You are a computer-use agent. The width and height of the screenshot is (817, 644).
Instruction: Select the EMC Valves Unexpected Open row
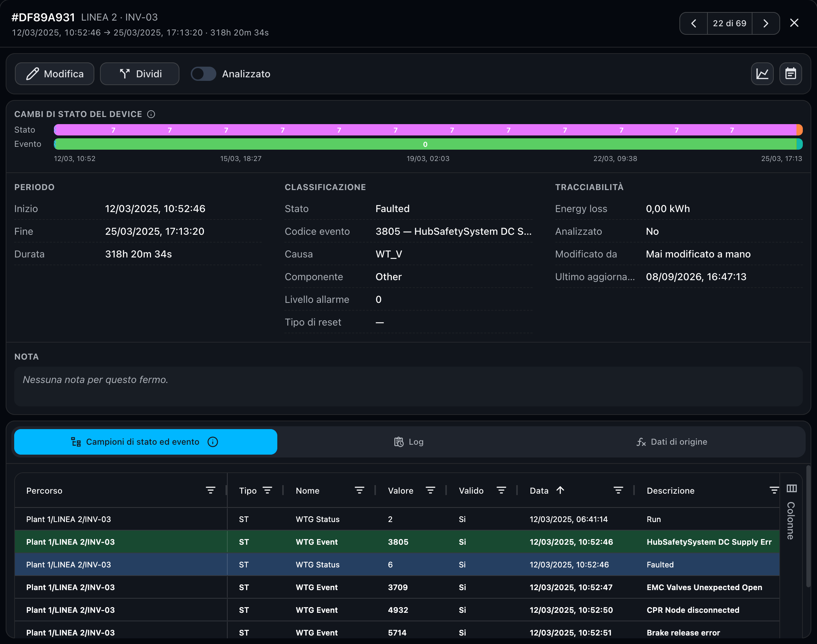[x=397, y=587]
